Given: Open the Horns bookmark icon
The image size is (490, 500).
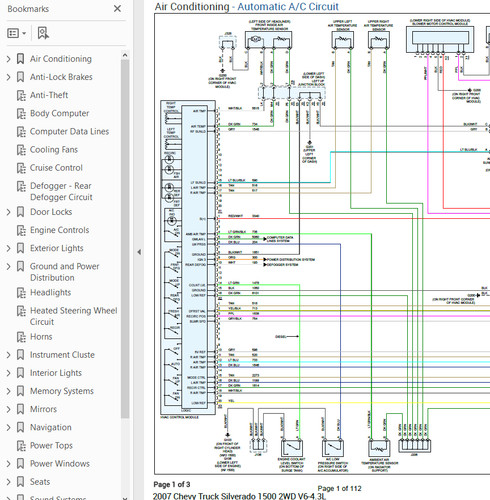Looking at the screenshot, I should pyautogui.click(x=21, y=337).
